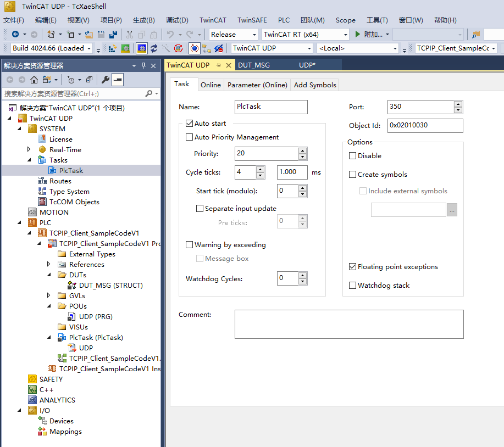Select UDP (PRG) in the tree
Image resolution: width=504 pixels, height=447 pixels.
pos(96,316)
